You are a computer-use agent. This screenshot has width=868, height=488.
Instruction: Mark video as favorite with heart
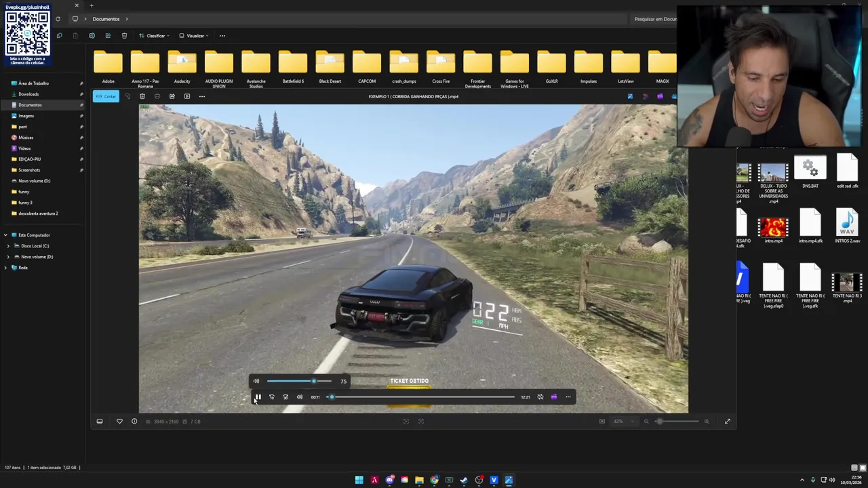coord(119,422)
